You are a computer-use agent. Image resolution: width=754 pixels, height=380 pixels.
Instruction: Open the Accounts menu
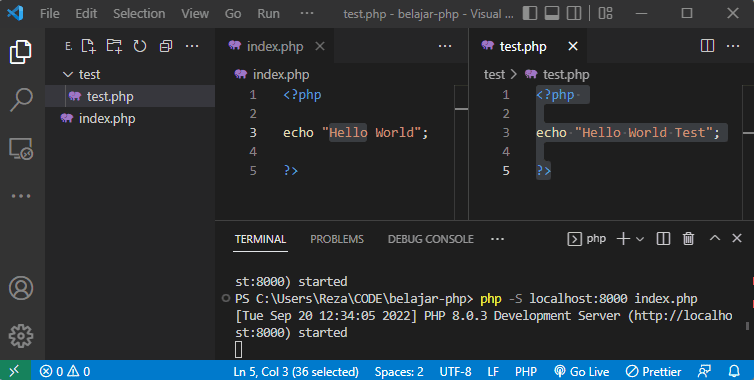point(21,288)
